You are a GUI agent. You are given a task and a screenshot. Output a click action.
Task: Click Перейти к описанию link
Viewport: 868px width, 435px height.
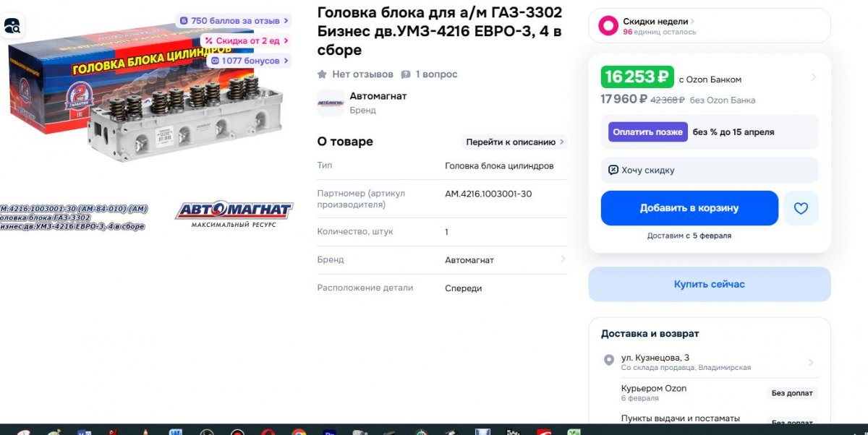click(x=515, y=142)
